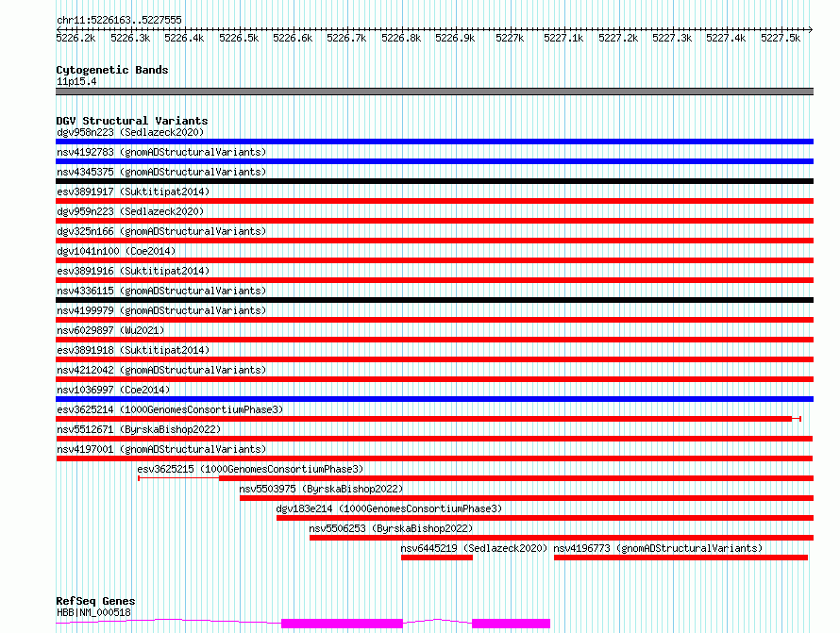Click the DGV Structural Variants track title
The image size is (840, 633).
132,121
